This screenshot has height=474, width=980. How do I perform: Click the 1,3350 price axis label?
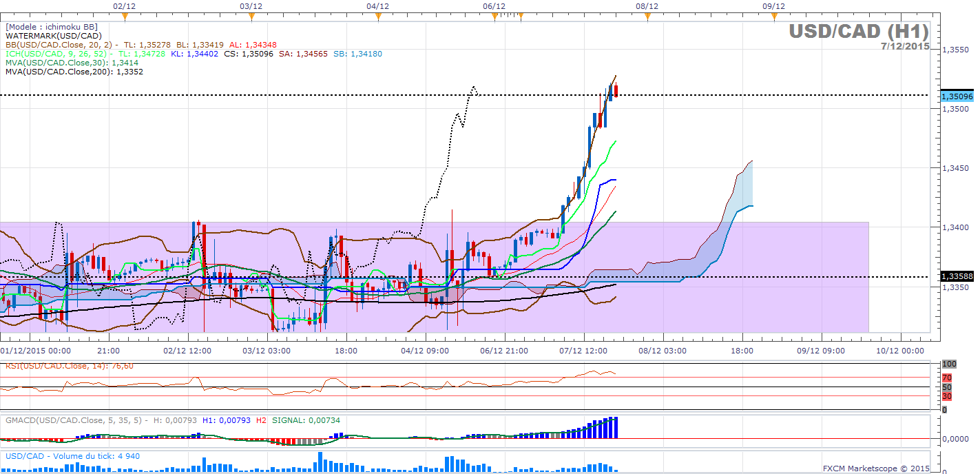point(955,287)
